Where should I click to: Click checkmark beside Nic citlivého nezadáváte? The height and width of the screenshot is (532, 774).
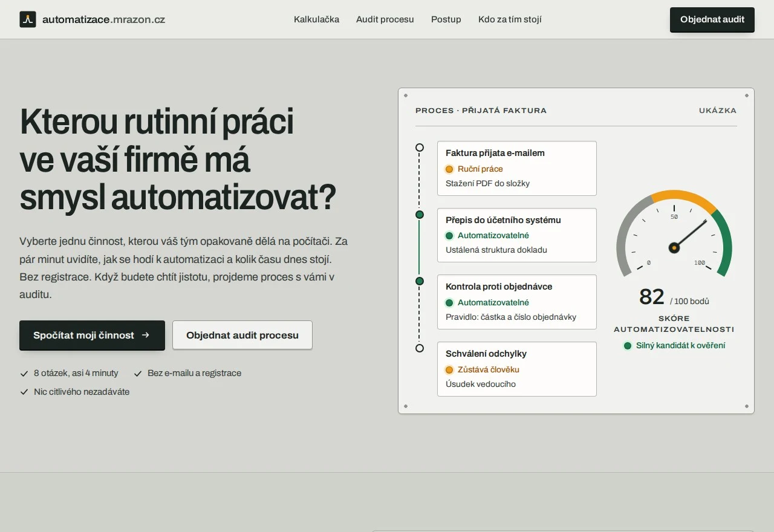(24, 392)
